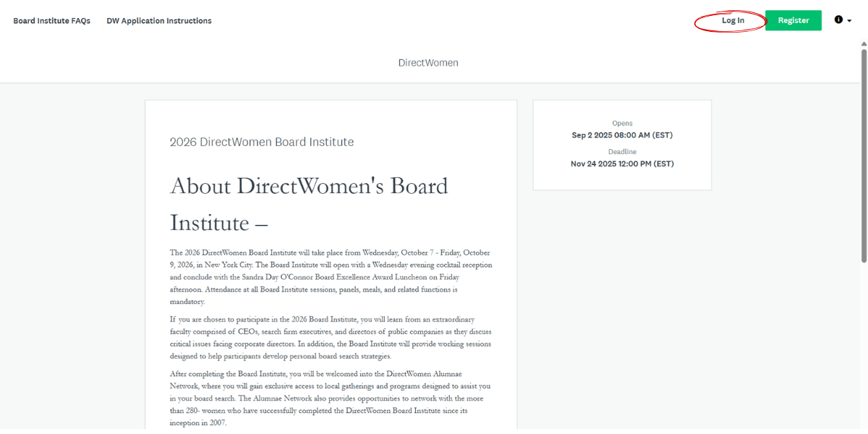Expand the caret beside the info icon
This screenshot has height=434, width=868.
pos(849,21)
